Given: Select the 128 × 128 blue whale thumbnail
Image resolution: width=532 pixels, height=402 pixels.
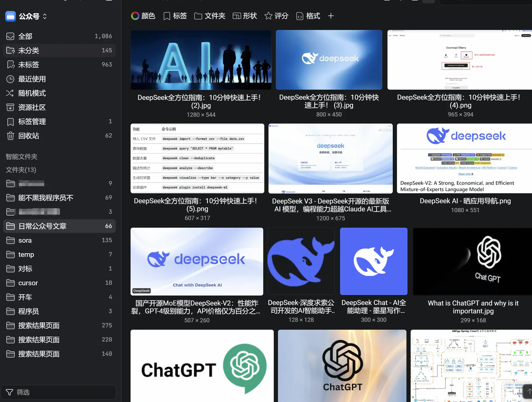Looking at the screenshot, I should point(301,261).
